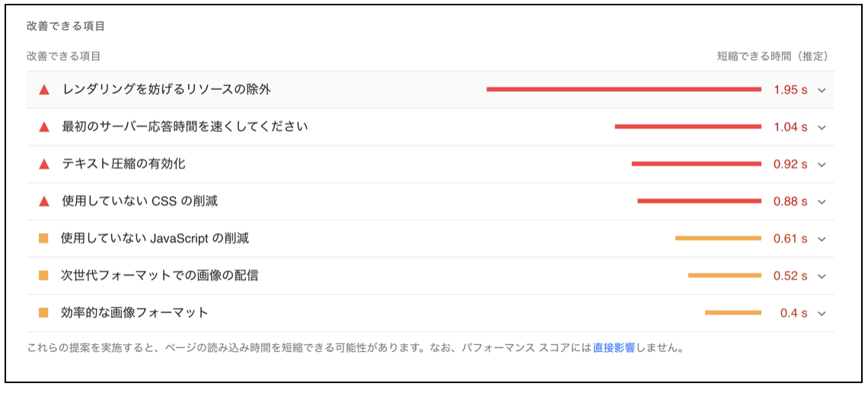This screenshot has height=393, width=868.
Task: Expand the 0.88 s unused CSS chevron
Action: [x=822, y=202]
